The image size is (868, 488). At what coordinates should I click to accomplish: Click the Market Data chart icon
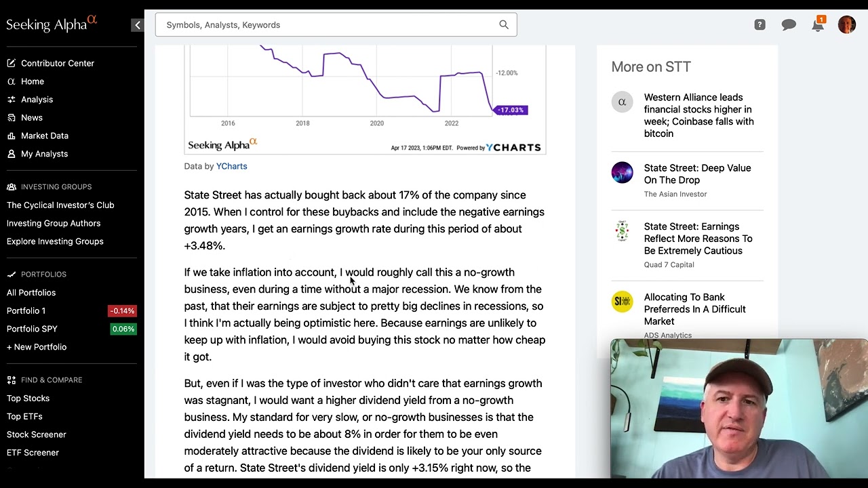12,136
